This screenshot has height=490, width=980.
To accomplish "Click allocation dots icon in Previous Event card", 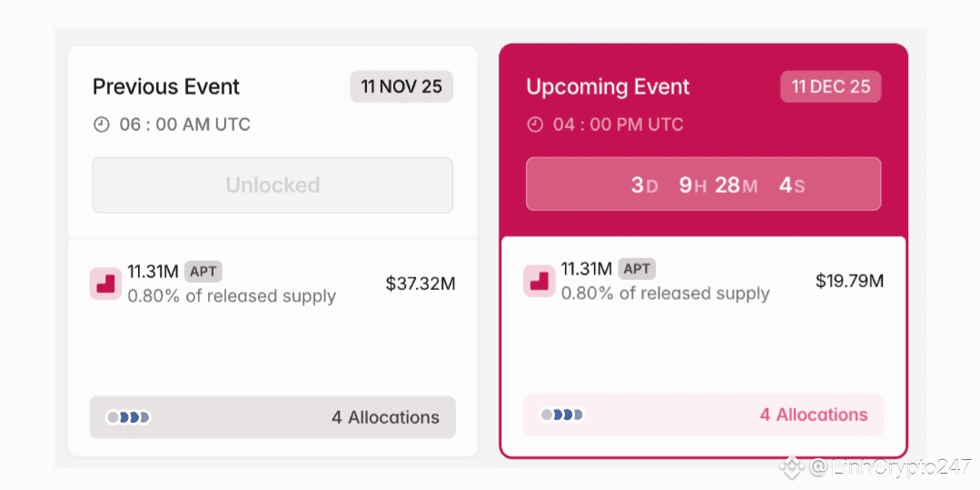I will tap(128, 417).
